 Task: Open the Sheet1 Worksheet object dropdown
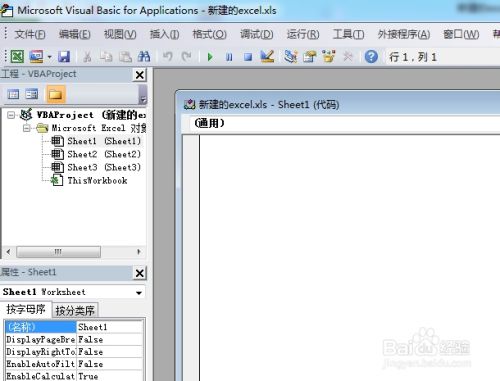[139, 292]
